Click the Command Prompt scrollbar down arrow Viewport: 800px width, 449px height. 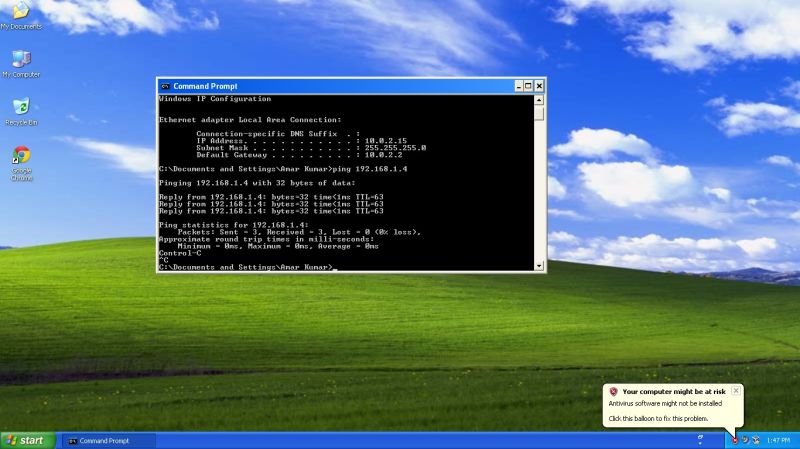(x=539, y=266)
